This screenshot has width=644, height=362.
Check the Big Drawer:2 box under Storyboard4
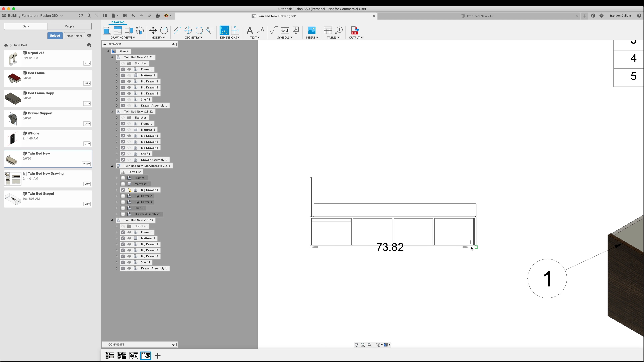tap(123, 196)
